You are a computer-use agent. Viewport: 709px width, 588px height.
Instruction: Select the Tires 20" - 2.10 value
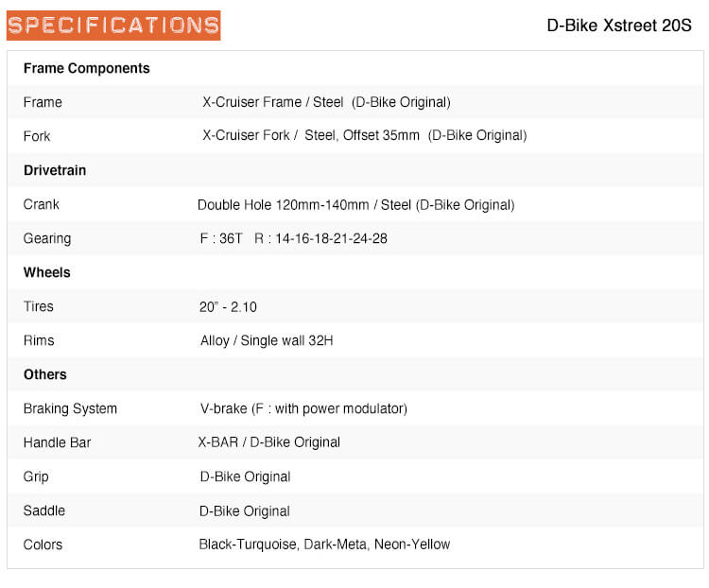228,306
